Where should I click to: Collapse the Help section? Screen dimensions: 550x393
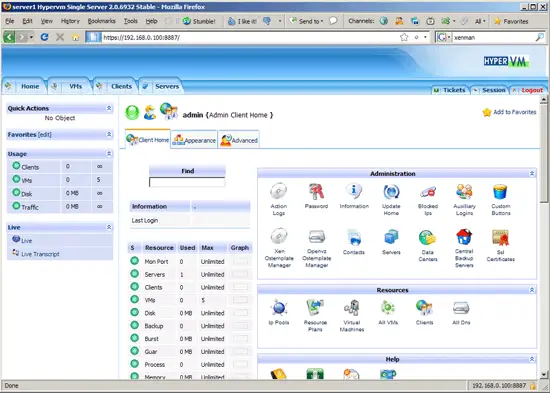coord(532,359)
